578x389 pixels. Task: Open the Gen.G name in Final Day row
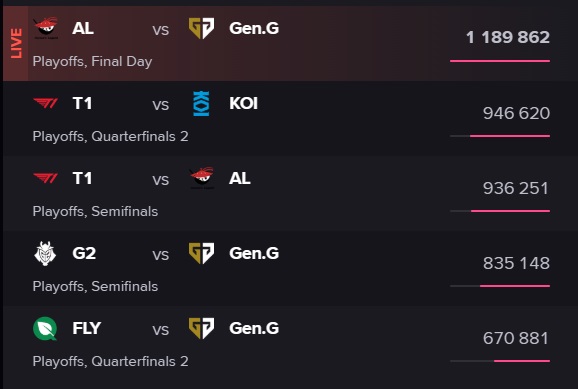(254, 28)
